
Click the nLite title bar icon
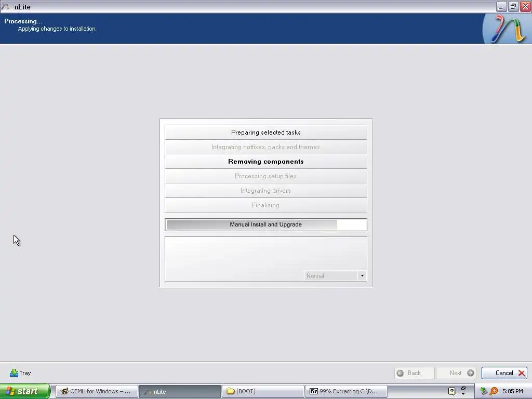point(5,6)
